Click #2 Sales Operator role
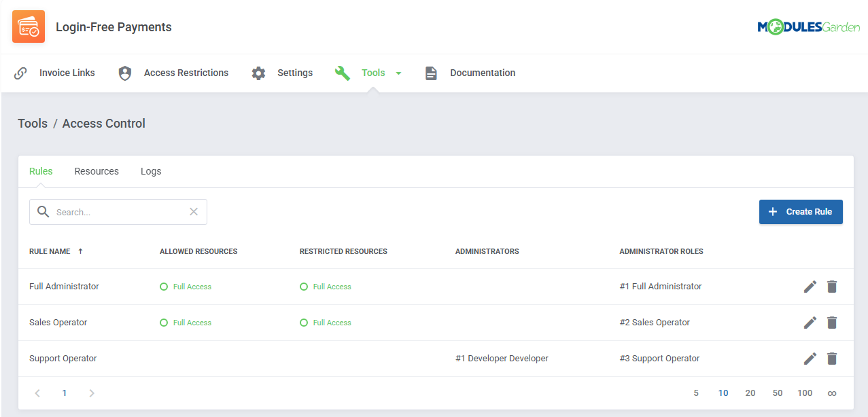The height and width of the screenshot is (417, 868). pyautogui.click(x=655, y=323)
